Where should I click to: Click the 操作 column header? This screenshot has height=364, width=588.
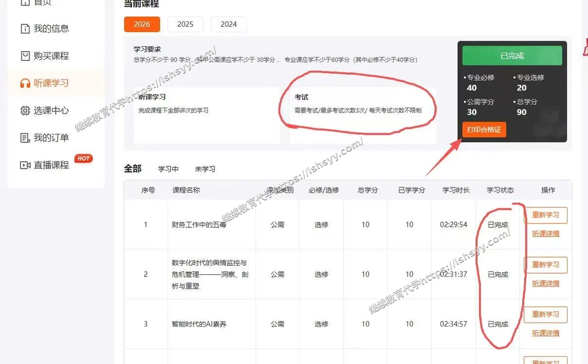(548, 190)
